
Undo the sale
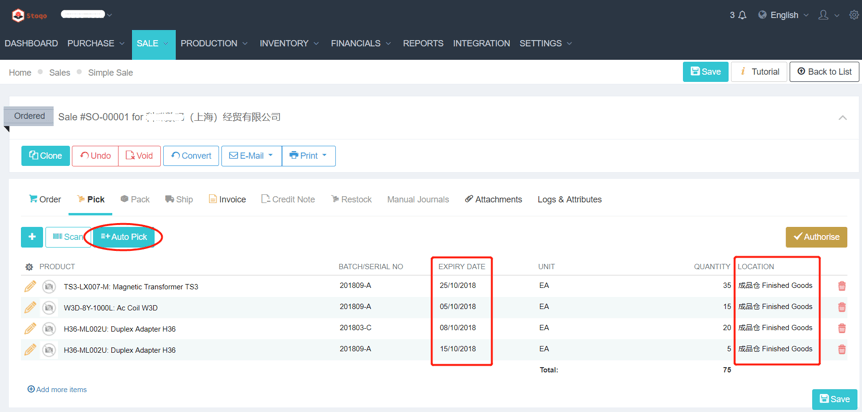pos(95,156)
